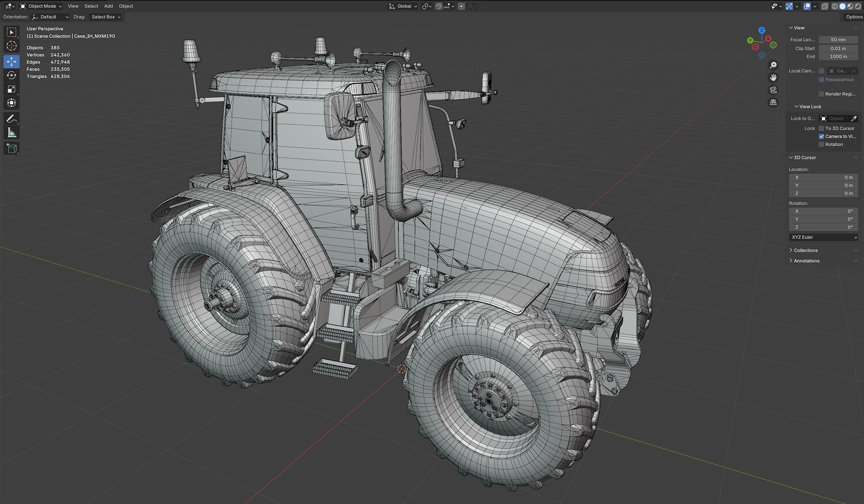
Task: Toggle proportional editing
Action: 461,6
